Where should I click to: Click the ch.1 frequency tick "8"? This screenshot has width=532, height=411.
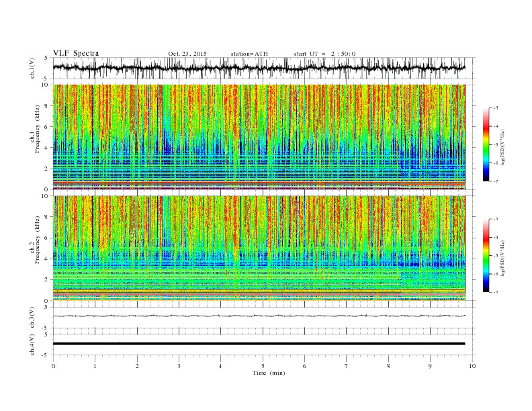point(47,106)
